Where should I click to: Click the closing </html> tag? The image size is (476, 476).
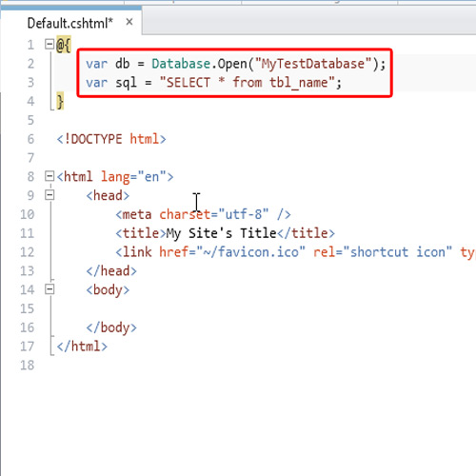click(82, 347)
